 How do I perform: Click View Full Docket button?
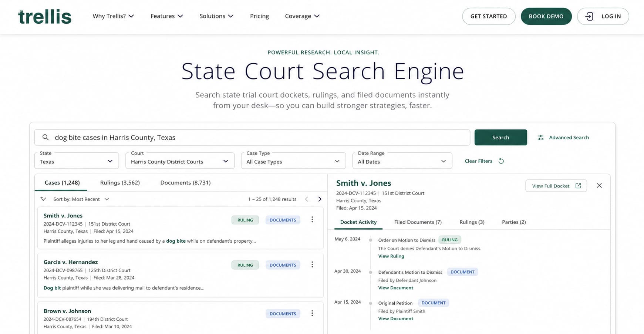pos(556,186)
